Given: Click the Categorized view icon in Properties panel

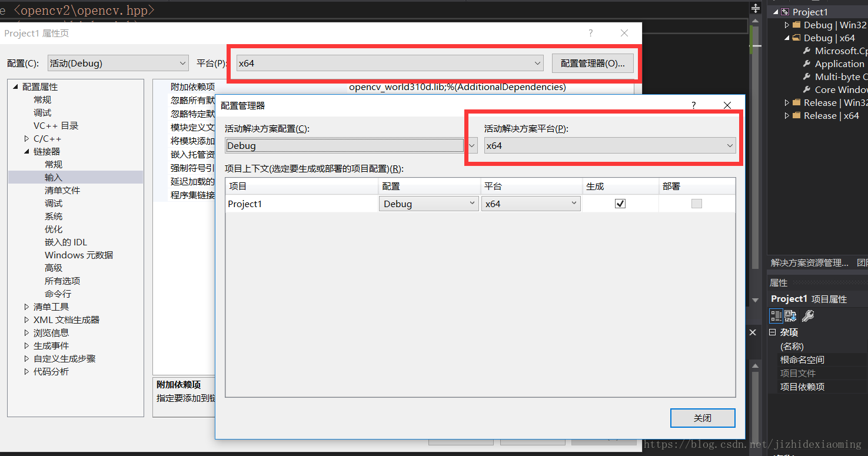Looking at the screenshot, I should pyautogui.click(x=776, y=316).
